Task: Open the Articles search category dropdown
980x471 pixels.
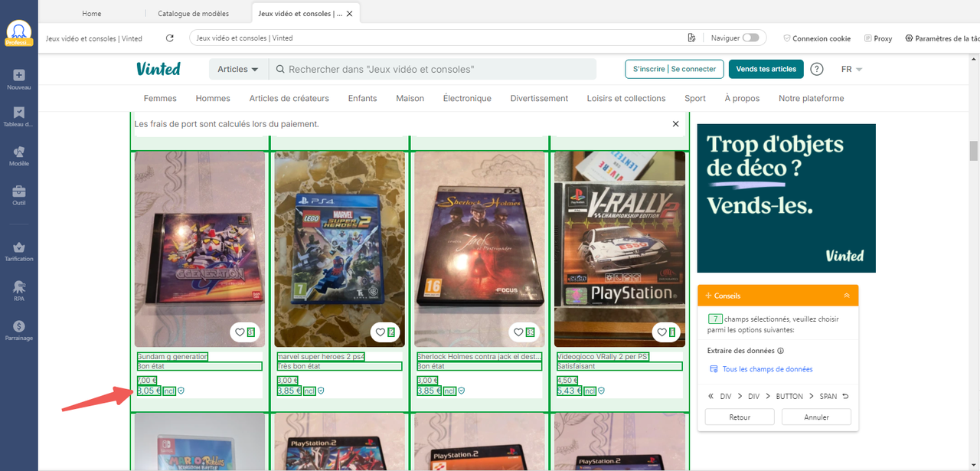Action: coord(238,69)
